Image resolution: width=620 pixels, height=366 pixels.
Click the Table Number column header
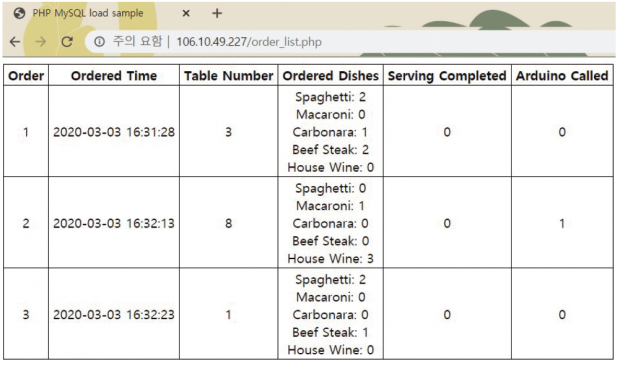[x=229, y=76]
